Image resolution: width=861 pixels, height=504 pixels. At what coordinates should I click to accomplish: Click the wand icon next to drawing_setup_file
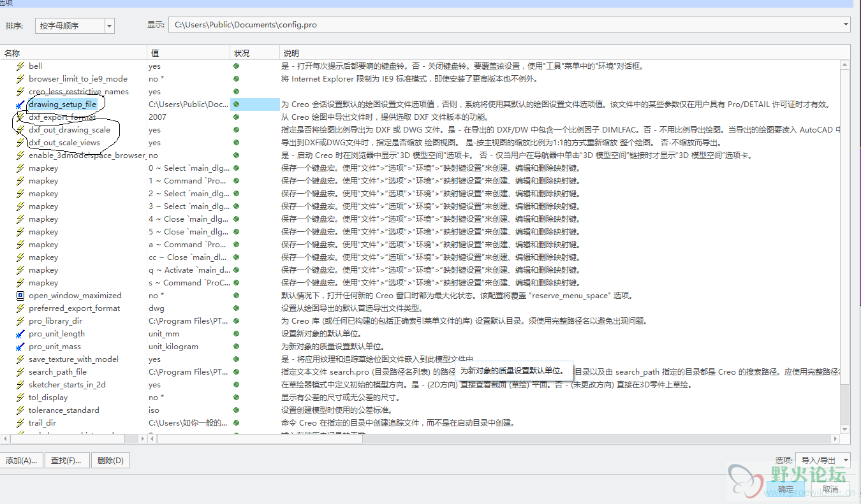pos(20,104)
